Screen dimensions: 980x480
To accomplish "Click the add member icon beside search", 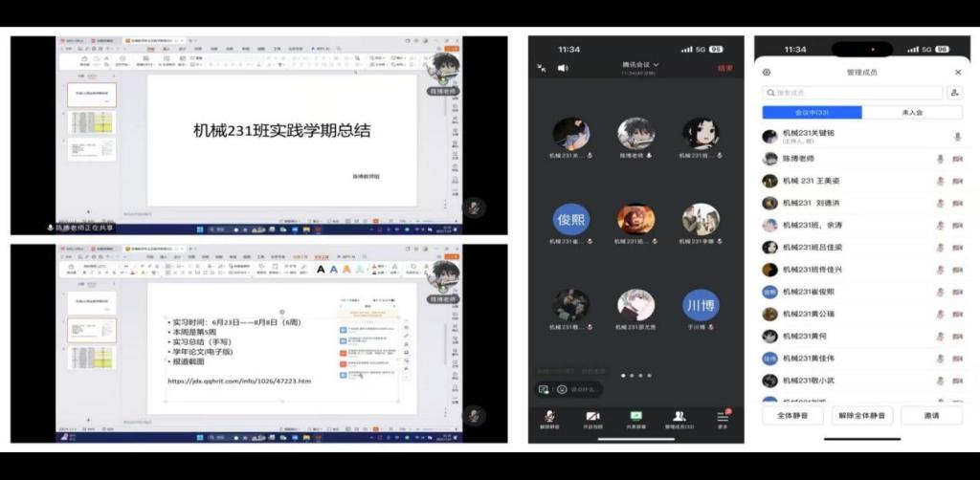I will click(x=954, y=93).
